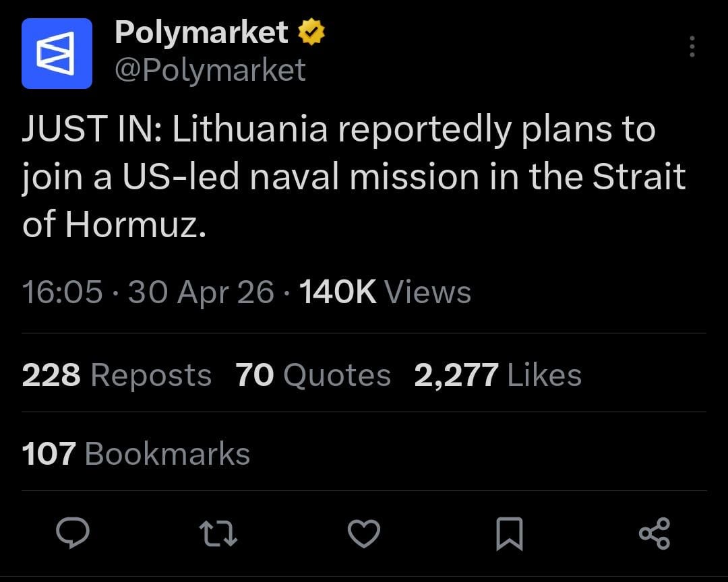Click the 16:05 timestamp
This screenshot has width=728, height=582.
click(x=62, y=292)
